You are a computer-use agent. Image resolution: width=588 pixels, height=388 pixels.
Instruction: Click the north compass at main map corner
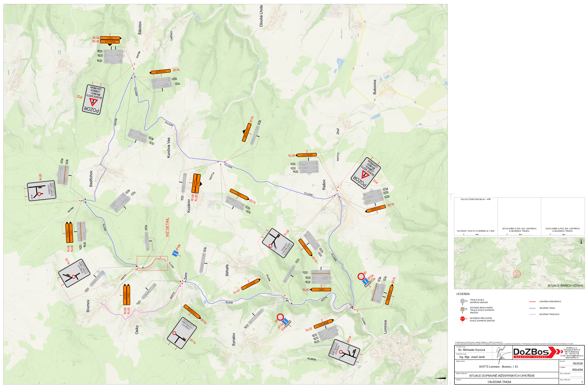click(x=440, y=378)
